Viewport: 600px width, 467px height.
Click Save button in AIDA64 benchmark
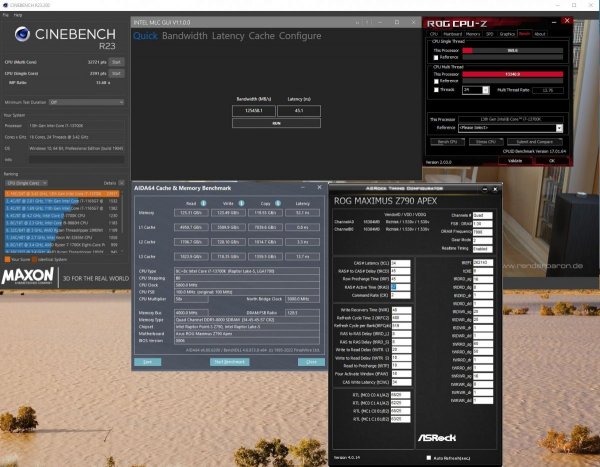coord(148,362)
